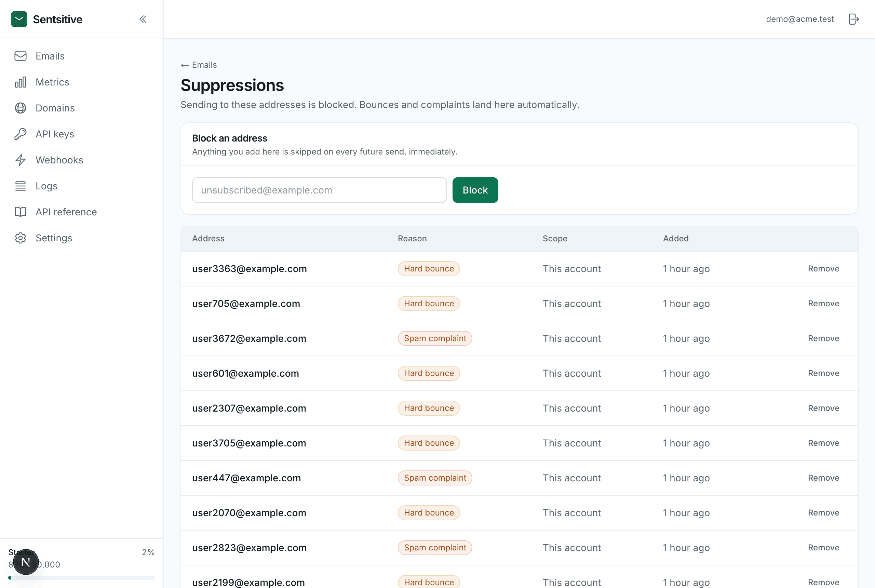Click demo@acme.test account label
The image size is (875, 588).
(x=800, y=19)
